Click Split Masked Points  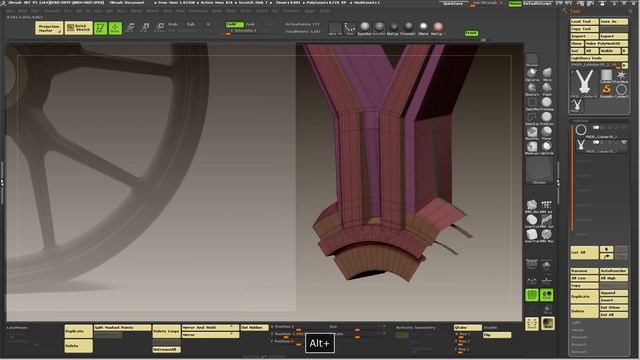coord(122,328)
